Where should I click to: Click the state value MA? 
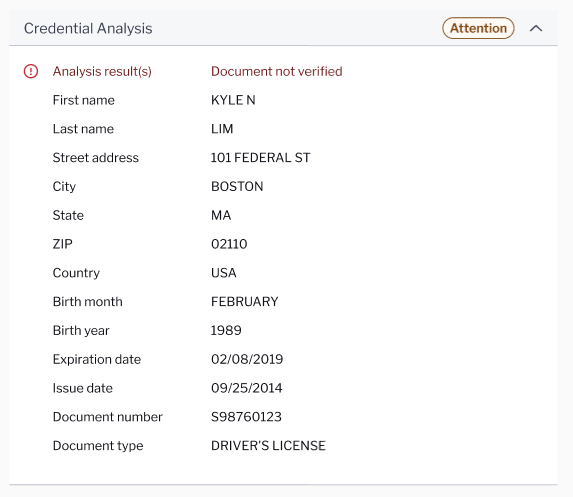[x=221, y=215]
